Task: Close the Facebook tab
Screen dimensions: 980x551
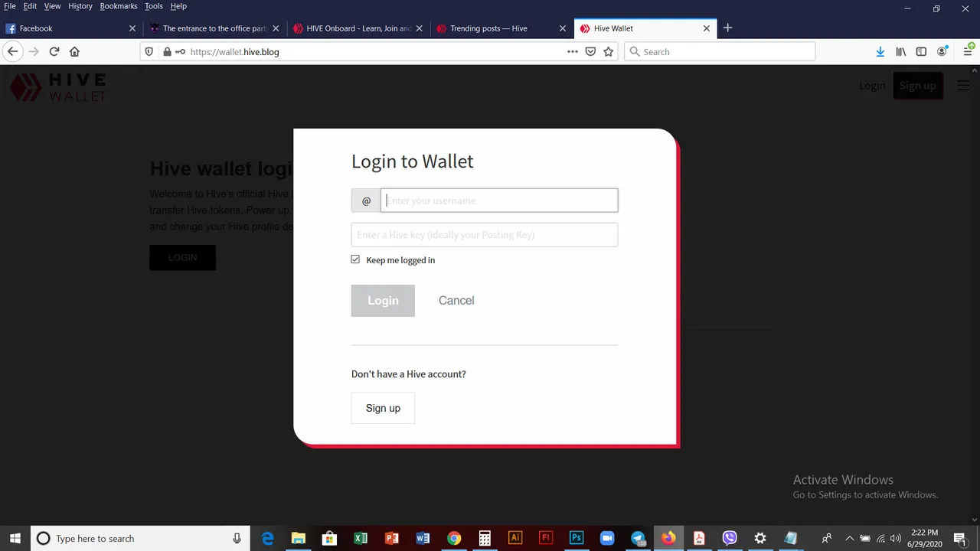Action: [x=132, y=28]
